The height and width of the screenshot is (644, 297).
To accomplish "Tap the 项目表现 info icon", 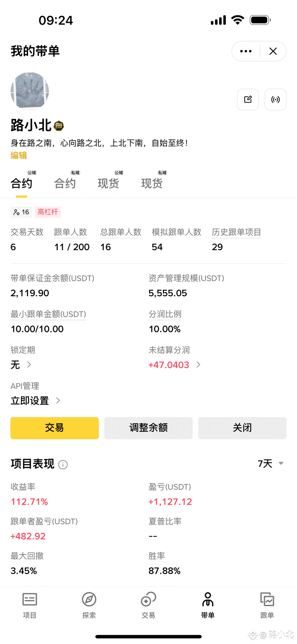I will 63,465.
